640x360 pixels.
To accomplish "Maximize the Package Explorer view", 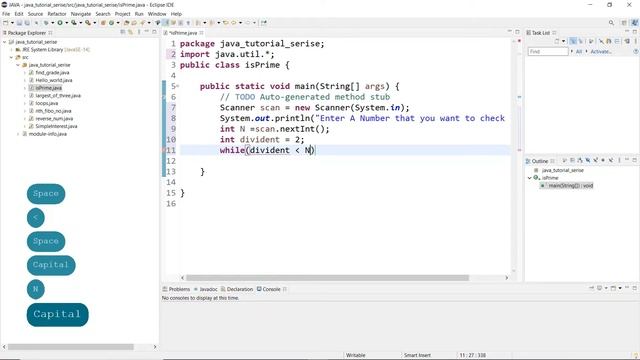I will click(x=154, y=31).
